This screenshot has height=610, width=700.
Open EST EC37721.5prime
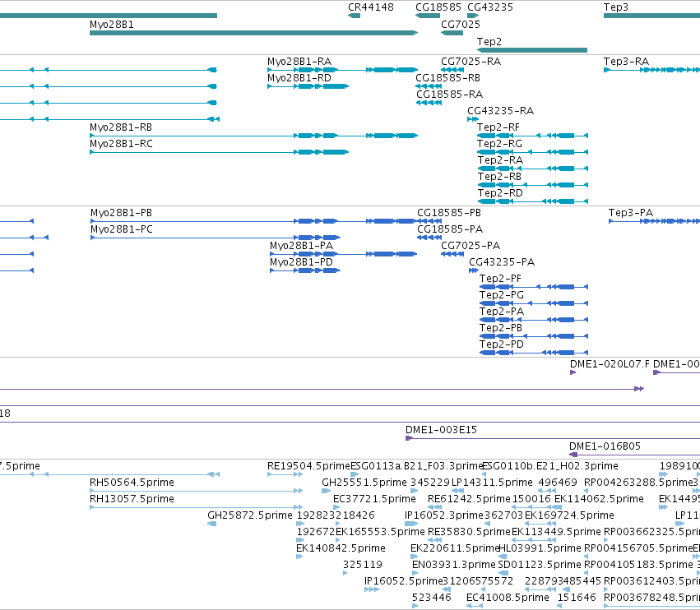[336, 507]
